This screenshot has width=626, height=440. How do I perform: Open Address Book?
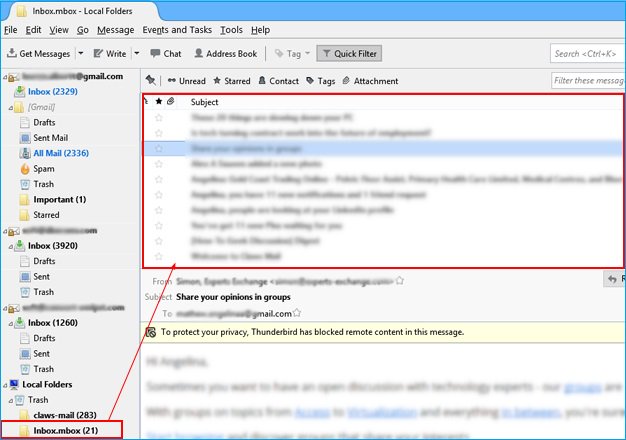[226, 54]
